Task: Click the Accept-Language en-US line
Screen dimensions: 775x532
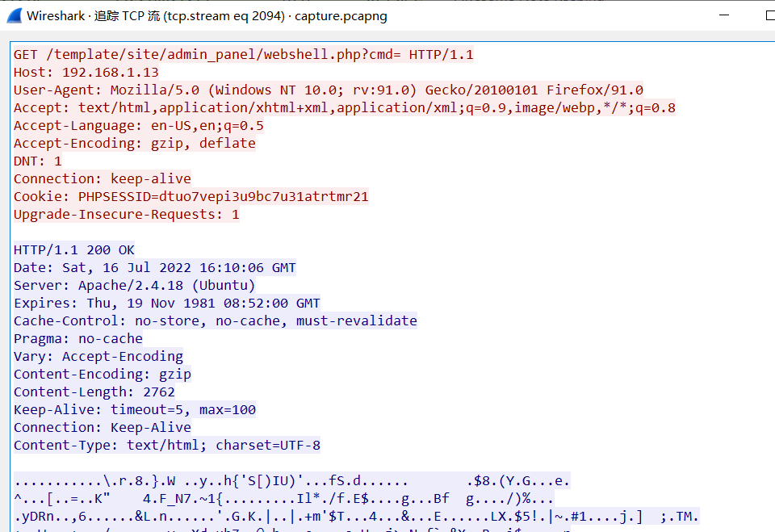Action: pyautogui.click(x=138, y=126)
